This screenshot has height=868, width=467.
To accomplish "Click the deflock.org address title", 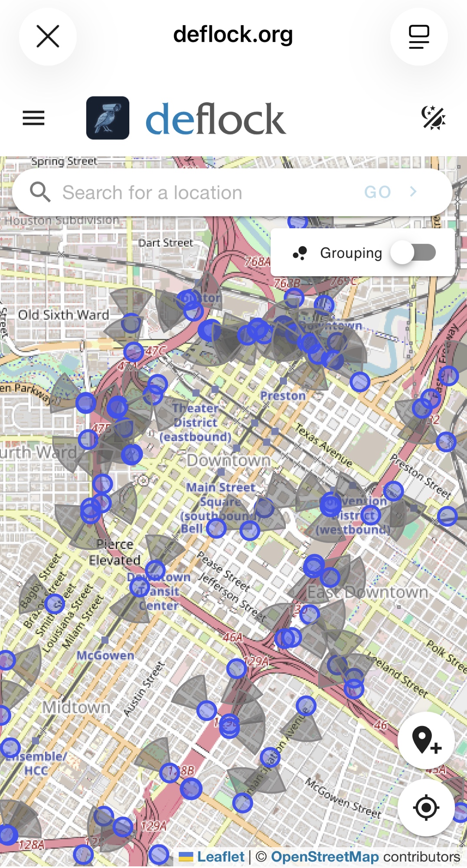I will point(233,35).
